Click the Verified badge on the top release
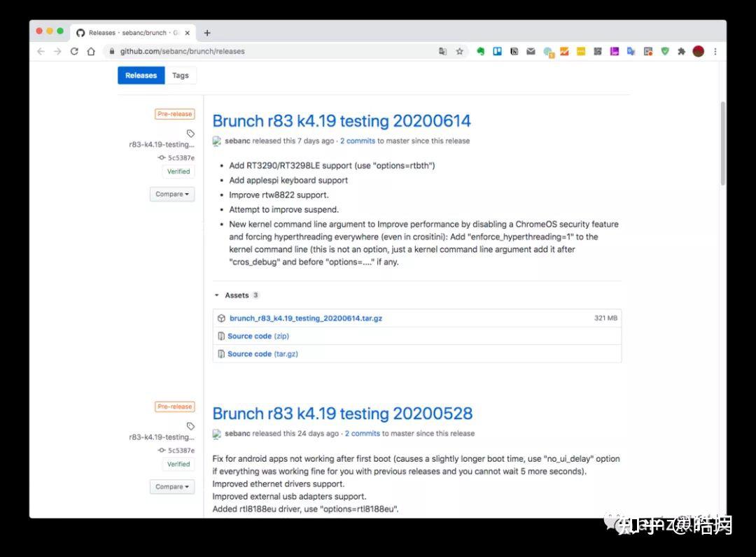The image size is (756, 557). [x=178, y=171]
